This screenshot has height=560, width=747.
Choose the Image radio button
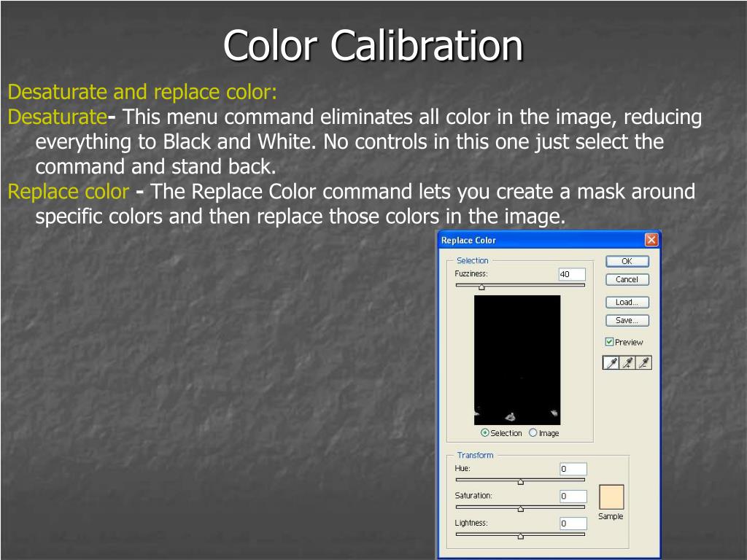click(x=533, y=432)
